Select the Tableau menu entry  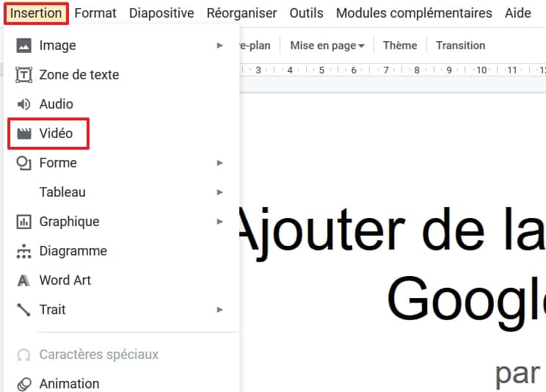tap(122, 192)
